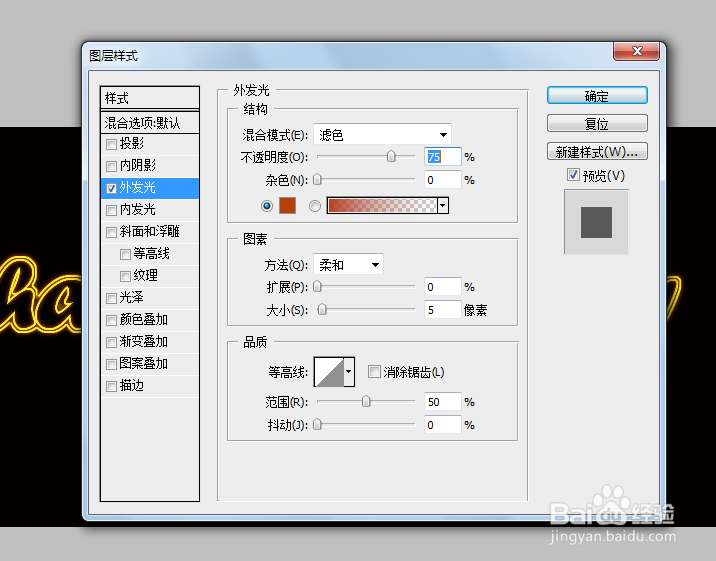Select the solid color radio button

(x=267, y=206)
